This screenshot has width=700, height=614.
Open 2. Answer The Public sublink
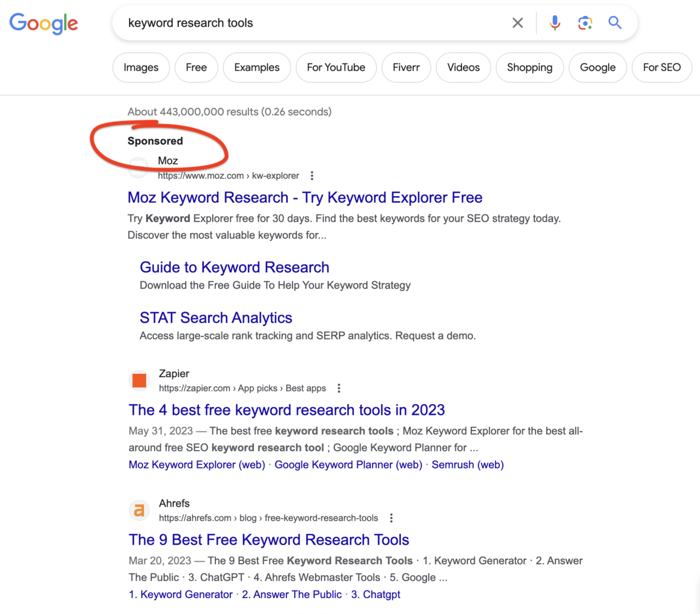(292, 594)
